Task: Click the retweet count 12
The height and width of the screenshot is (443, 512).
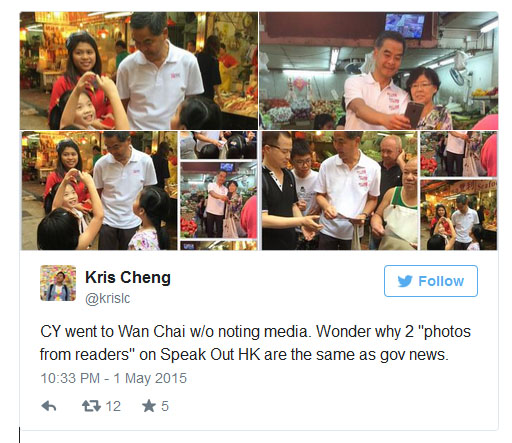Action: click(x=113, y=406)
